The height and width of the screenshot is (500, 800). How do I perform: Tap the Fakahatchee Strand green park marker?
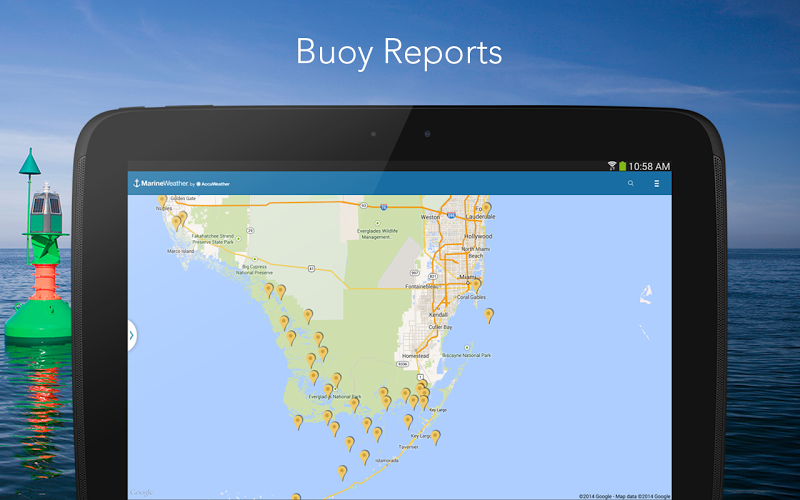click(x=238, y=238)
